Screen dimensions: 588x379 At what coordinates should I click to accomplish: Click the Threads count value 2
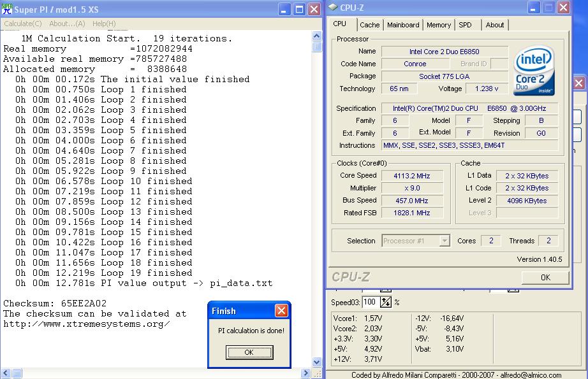pos(548,240)
